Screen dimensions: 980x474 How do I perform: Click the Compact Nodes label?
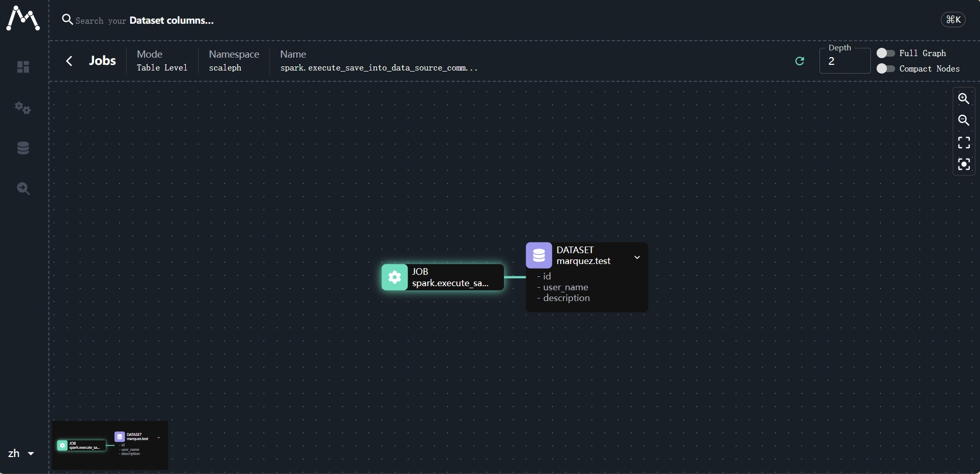pos(930,68)
